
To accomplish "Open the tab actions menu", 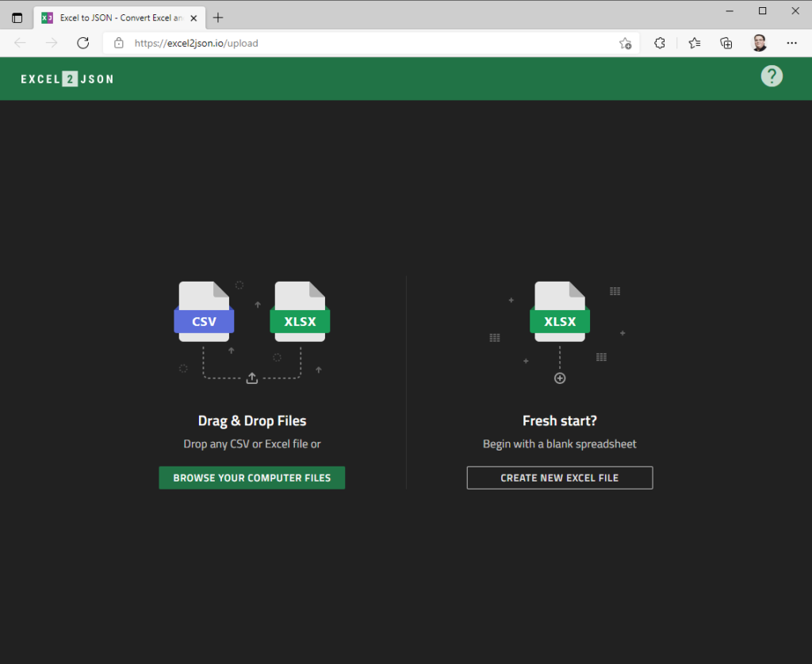I will click(x=17, y=17).
